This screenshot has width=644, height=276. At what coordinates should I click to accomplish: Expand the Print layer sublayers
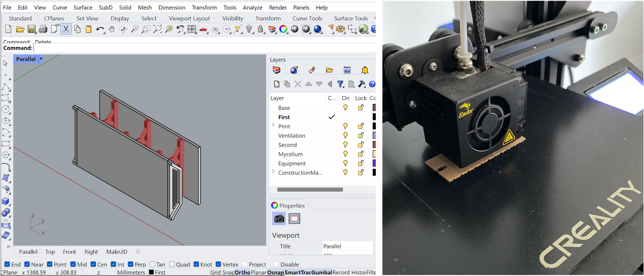click(273, 125)
